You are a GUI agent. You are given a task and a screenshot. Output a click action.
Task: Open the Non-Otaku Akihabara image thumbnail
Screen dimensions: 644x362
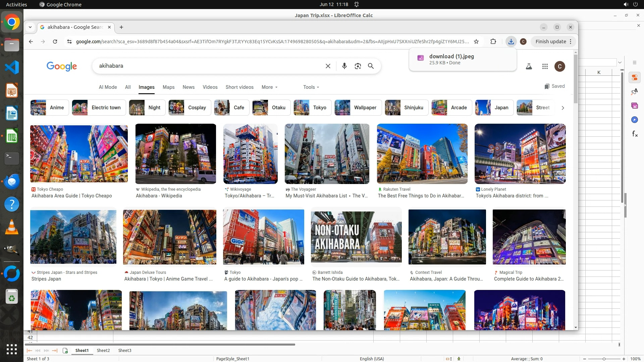356,237
